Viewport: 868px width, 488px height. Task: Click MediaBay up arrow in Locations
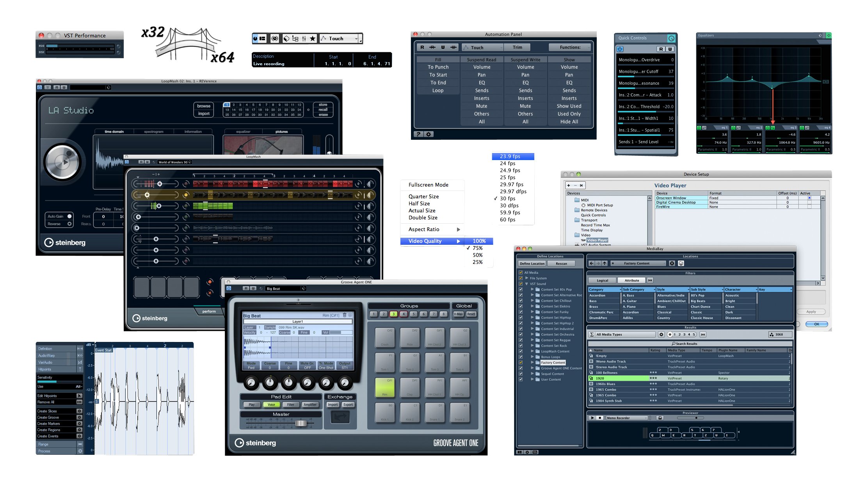(605, 264)
